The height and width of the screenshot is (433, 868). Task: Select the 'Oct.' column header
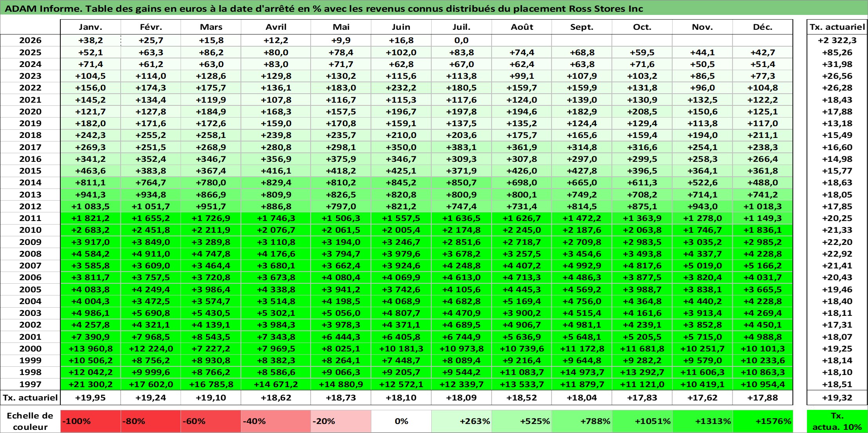coord(642,27)
